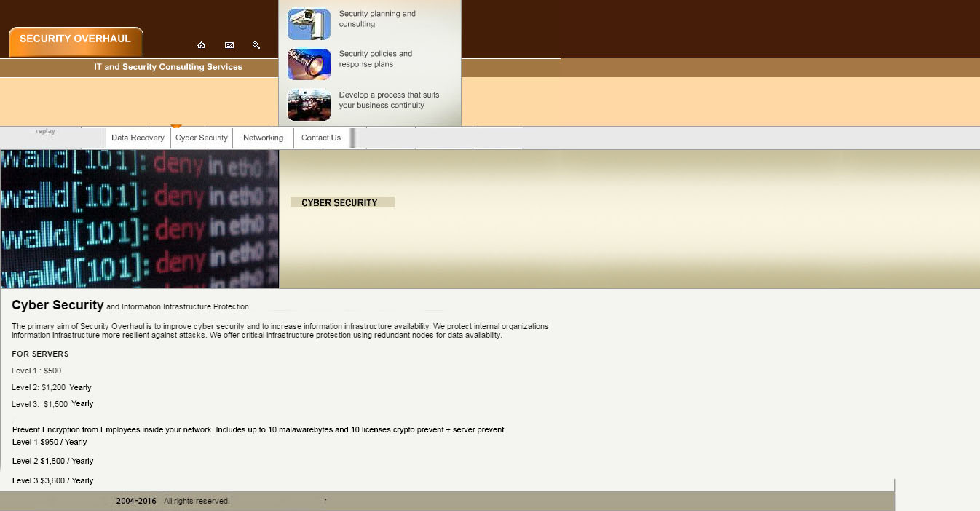Click the small up arrow in footer

click(325, 501)
